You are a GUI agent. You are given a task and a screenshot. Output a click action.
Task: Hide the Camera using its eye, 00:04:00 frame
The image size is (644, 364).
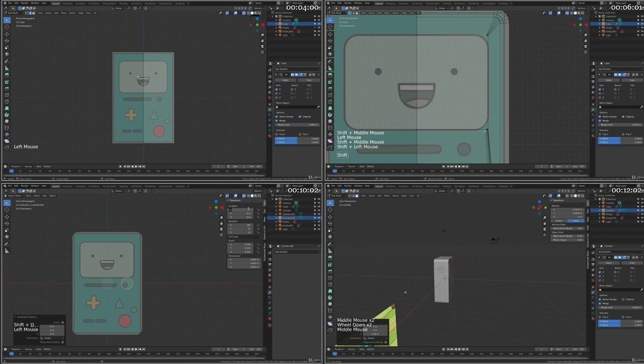[319, 20]
